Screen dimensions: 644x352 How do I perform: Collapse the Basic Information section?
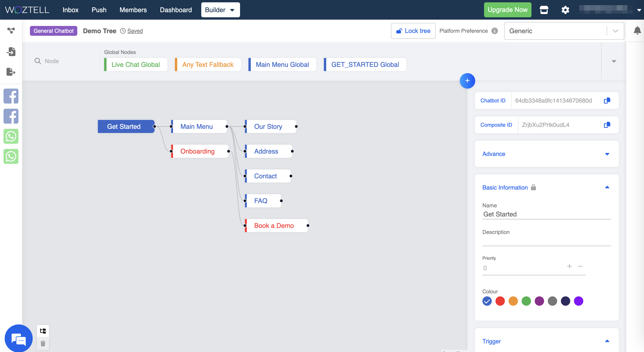[x=607, y=187]
